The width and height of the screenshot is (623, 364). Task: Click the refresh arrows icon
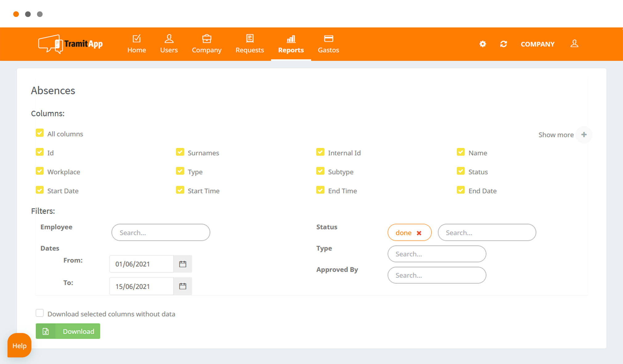[503, 44]
